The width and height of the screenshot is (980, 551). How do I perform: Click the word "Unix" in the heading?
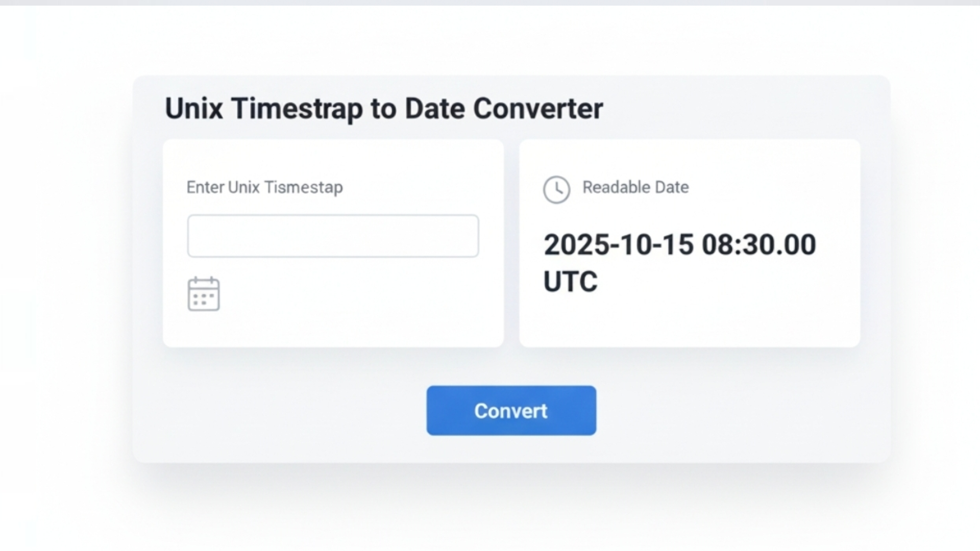[x=194, y=108]
